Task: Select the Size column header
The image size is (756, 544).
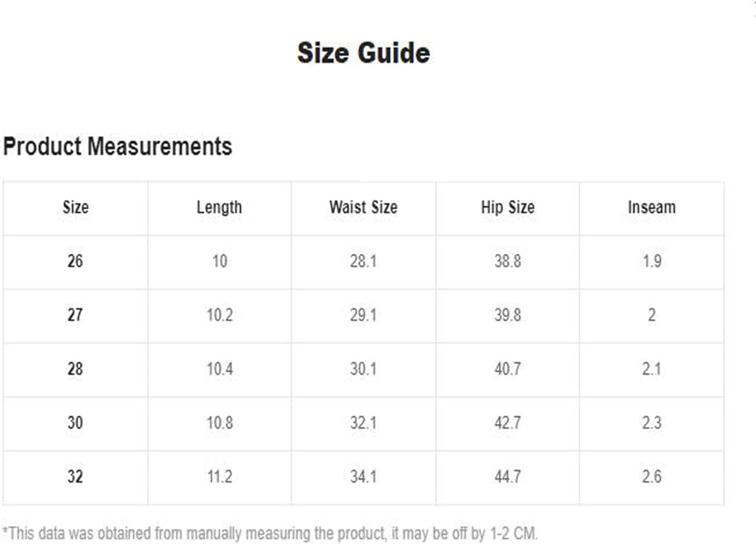Action: point(75,207)
